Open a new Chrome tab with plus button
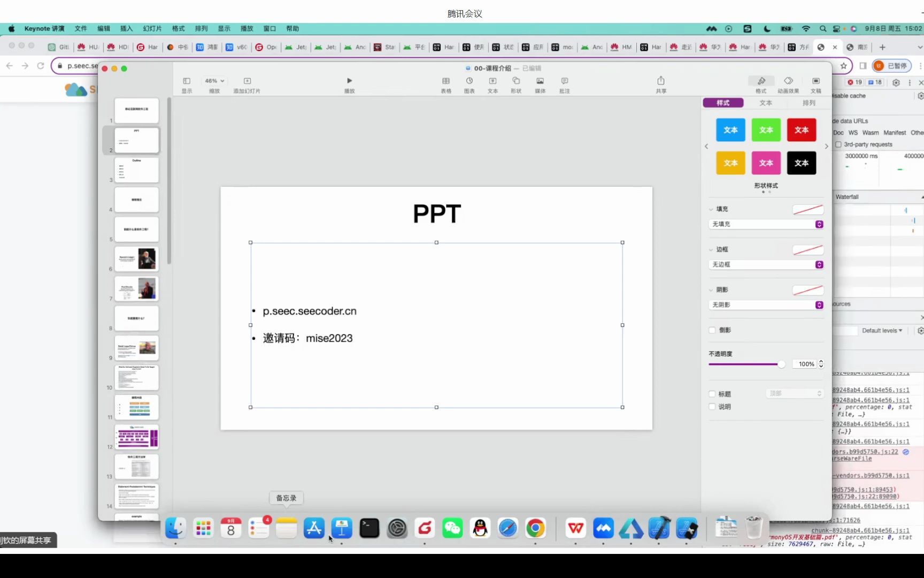924x578 pixels. click(882, 47)
